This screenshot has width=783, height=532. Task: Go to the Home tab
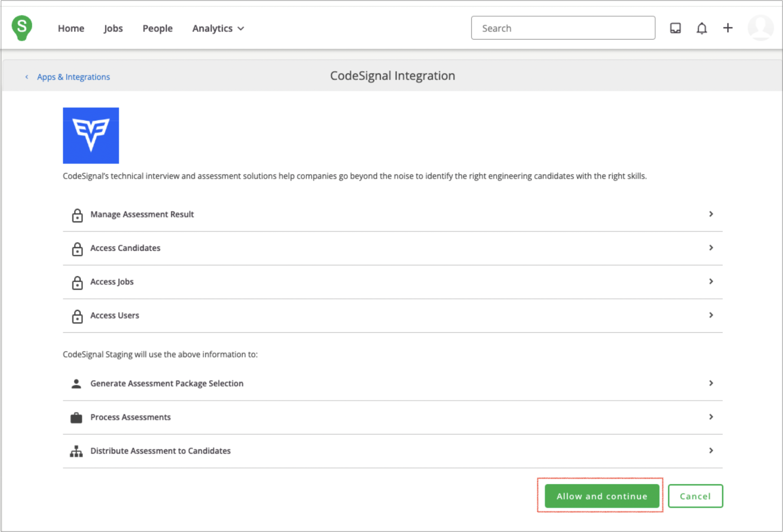pyautogui.click(x=71, y=28)
